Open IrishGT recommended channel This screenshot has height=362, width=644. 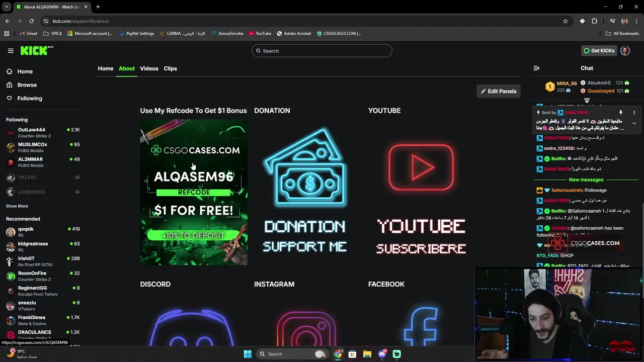pyautogui.click(x=43, y=261)
